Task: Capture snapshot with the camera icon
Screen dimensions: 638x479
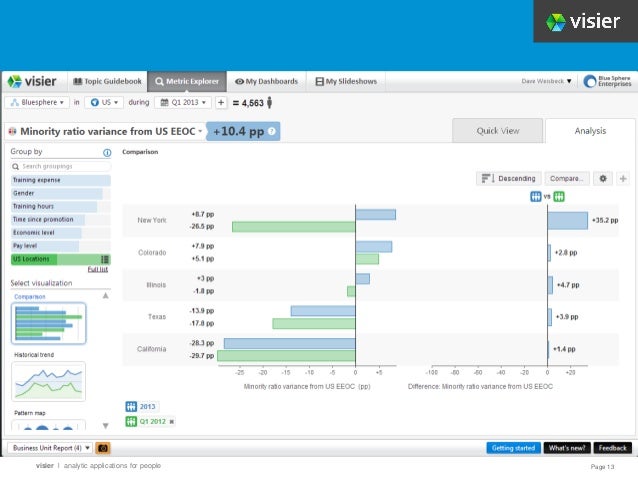Action: tap(103, 448)
